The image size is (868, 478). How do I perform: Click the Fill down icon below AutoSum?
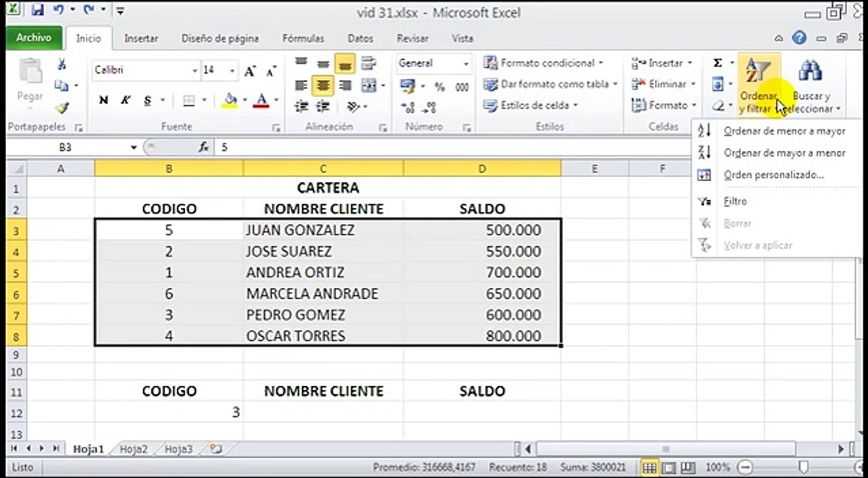(718, 84)
